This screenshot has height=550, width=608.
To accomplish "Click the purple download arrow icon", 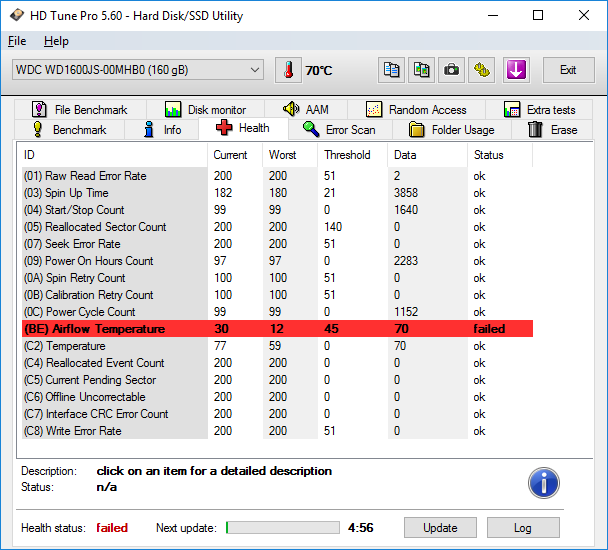I will pos(516,70).
